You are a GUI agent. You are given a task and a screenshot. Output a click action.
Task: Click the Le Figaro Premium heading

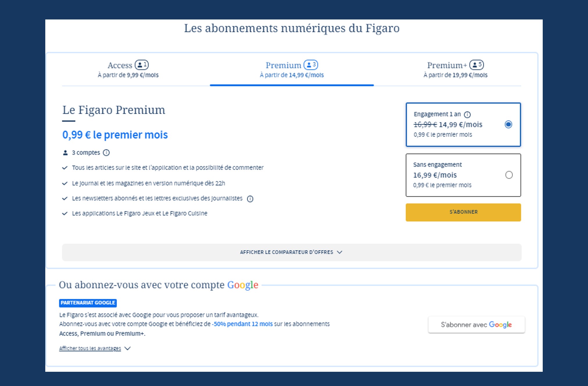coord(114,110)
